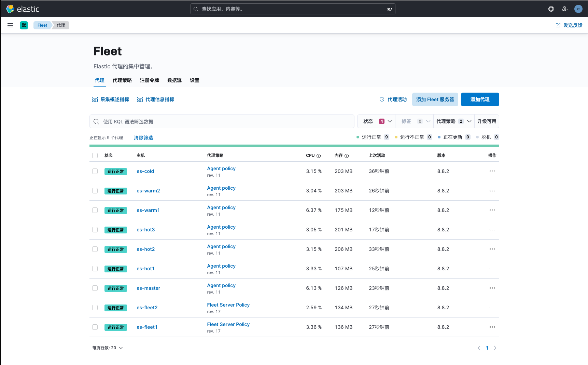Switch to the 代理策略 tab
The height and width of the screenshot is (365, 588).
(122, 80)
